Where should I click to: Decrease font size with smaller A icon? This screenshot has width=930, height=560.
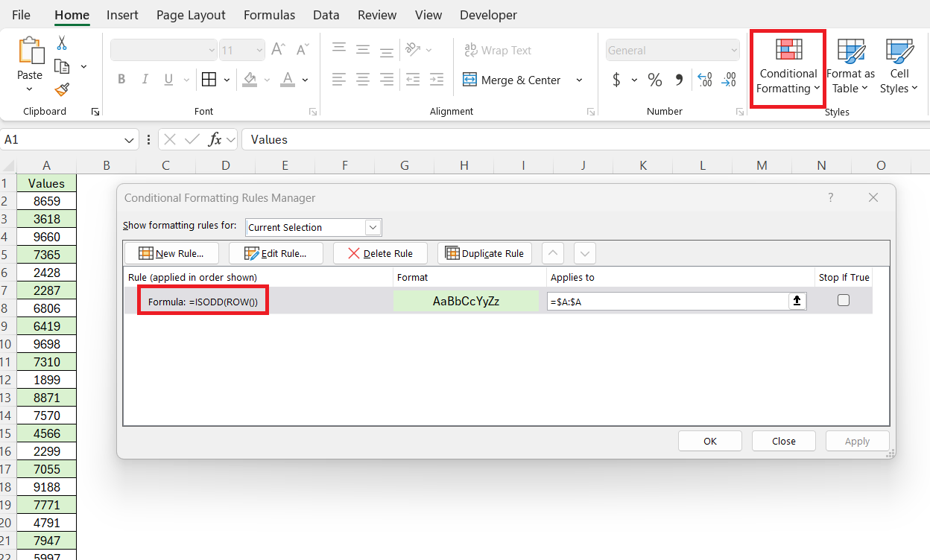(x=302, y=50)
